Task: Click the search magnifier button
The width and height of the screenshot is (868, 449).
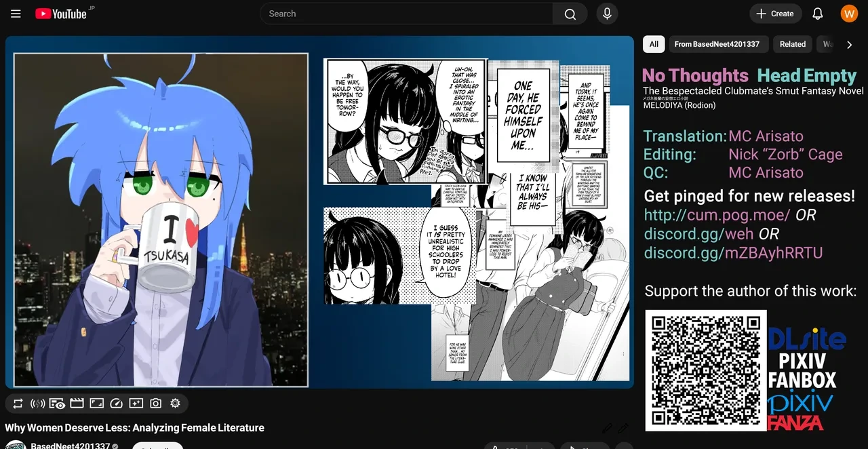Action: pyautogui.click(x=570, y=14)
